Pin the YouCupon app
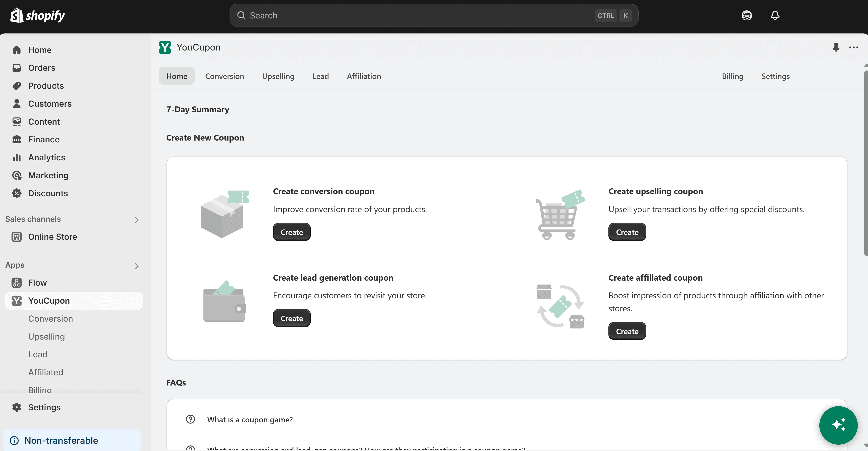Screen dimensions: 868x451 point(836,47)
